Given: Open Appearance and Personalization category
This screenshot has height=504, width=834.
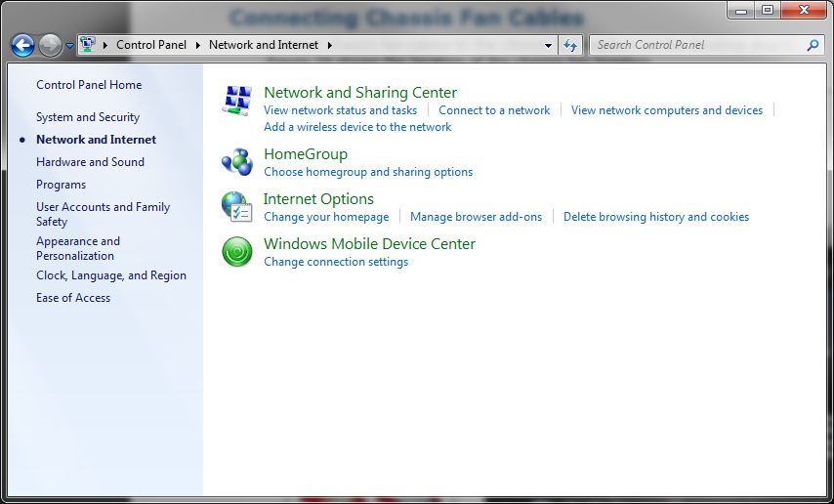Looking at the screenshot, I should (x=78, y=248).
